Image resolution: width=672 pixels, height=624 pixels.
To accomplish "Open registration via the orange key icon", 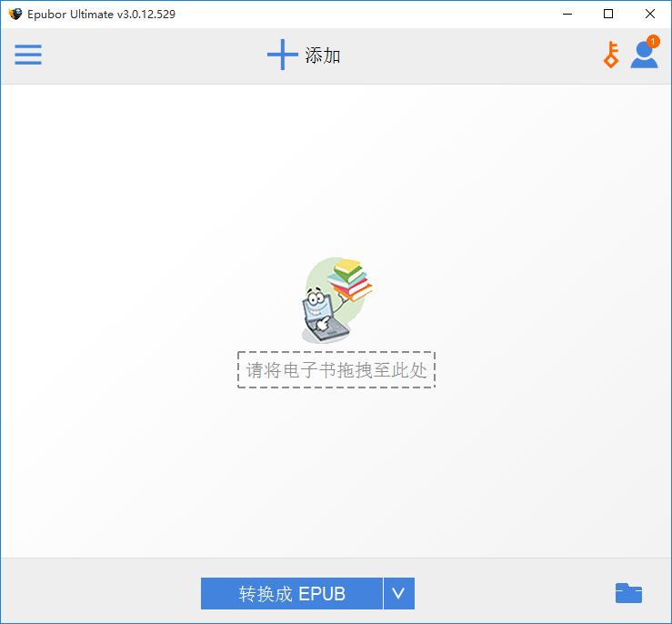I will click(611, 55).
